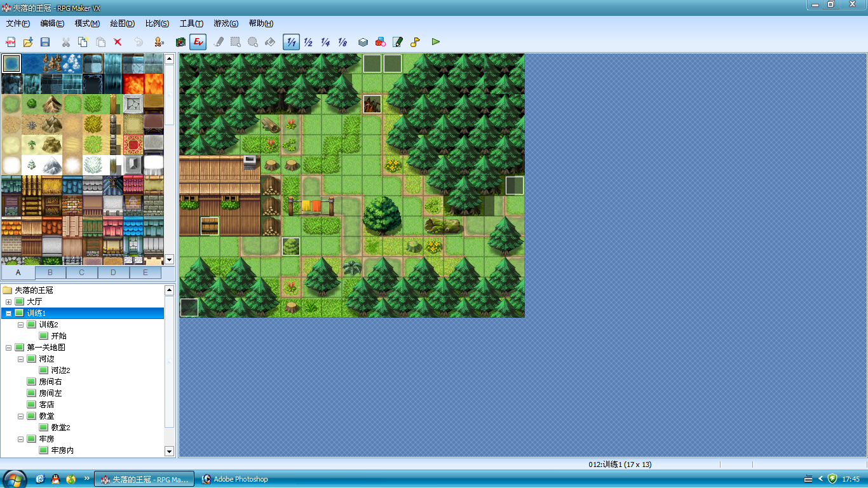Select the 客店 map in tree

pyautogui.click(x=46, y=405)
